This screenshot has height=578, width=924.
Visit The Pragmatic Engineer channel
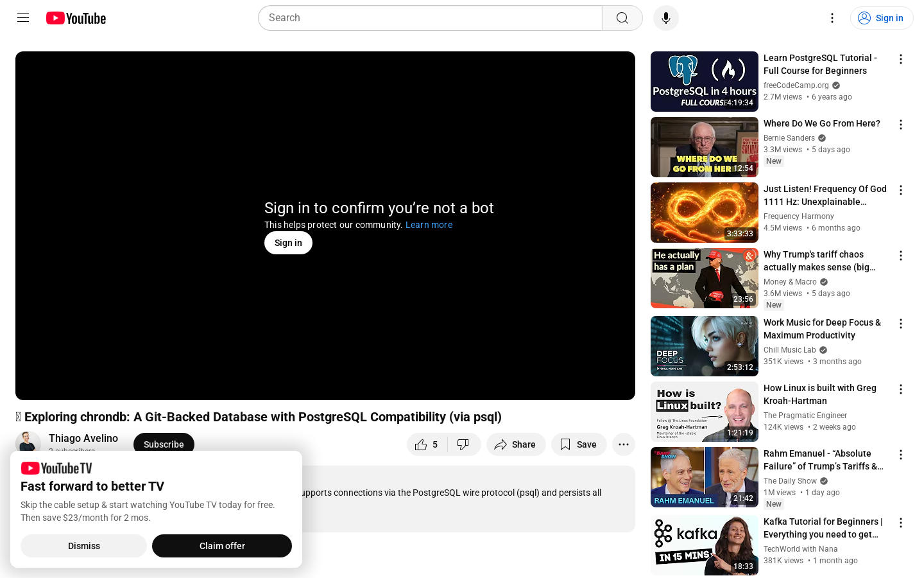click(805, 416)
